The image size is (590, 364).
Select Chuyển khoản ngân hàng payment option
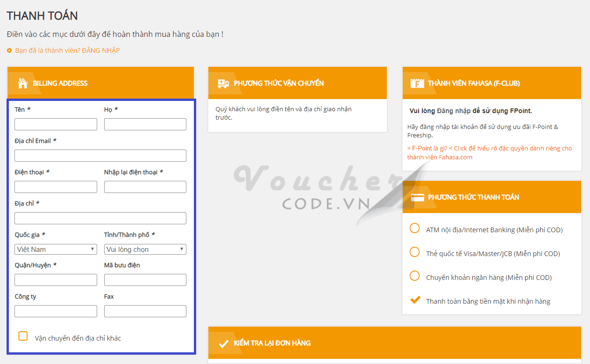pyautogui.click(x=414, y=276)
